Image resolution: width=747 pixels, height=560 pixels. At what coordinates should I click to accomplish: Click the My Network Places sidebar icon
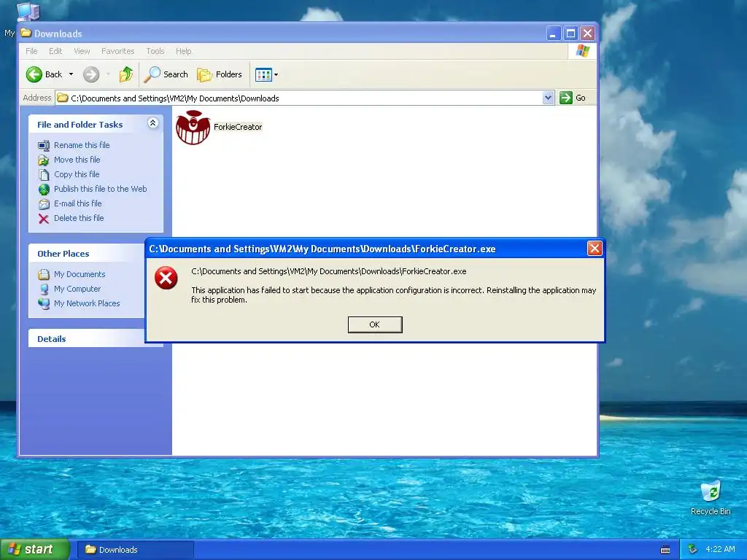click(44, 304)
